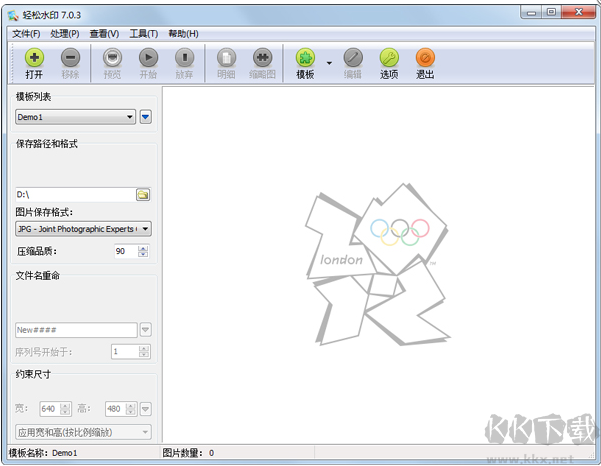This screenshot has width=601, height=466.
Task: Expand the Demo1 template list dropdown
Action: [76, 117]
